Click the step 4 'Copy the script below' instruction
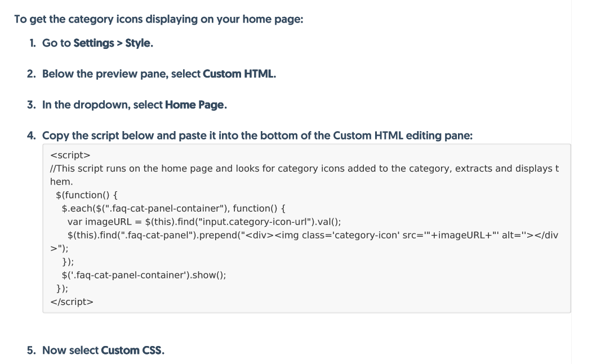The height and width of the screenshot is (364, 592). click(257, 136)
